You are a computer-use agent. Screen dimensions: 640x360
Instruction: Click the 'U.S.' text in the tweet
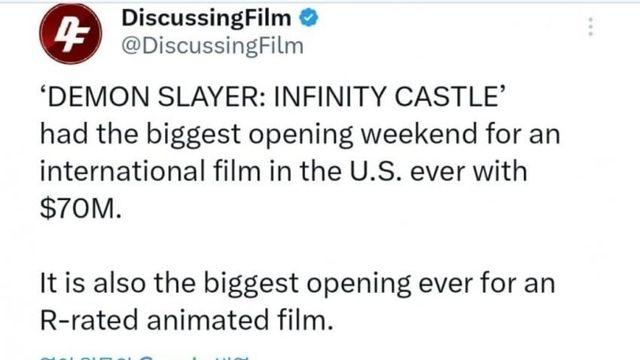(x=374, y=171)
